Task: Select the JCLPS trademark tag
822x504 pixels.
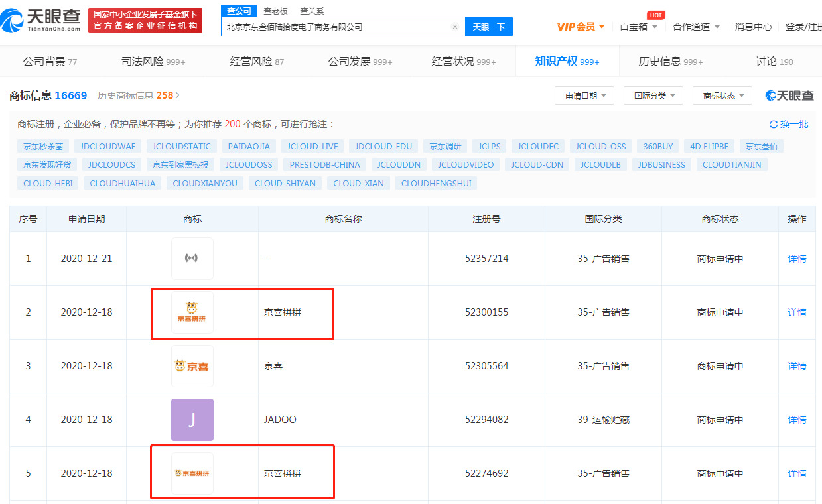Action: [x=490, y=146]
